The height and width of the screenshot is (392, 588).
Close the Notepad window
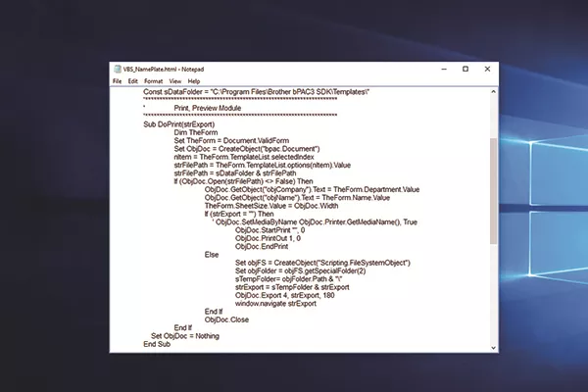(488, 70)
